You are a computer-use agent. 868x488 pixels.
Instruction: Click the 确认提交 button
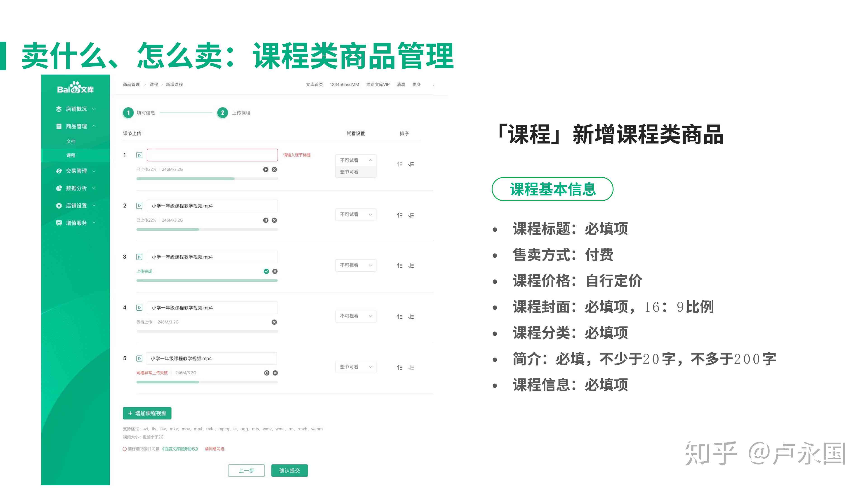[x=289, y=470]
